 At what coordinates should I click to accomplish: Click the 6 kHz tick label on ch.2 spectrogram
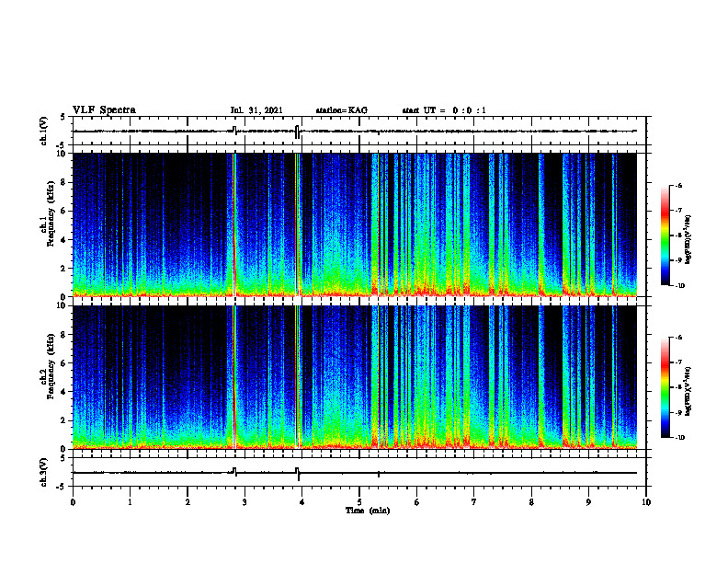click(x=64, y=363)
